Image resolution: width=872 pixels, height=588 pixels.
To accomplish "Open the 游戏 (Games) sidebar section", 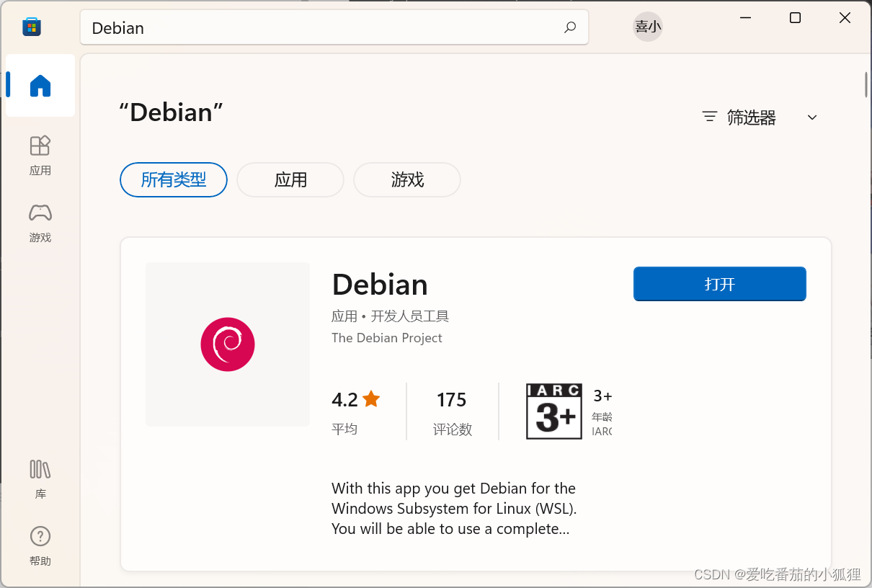I will 40,223.
